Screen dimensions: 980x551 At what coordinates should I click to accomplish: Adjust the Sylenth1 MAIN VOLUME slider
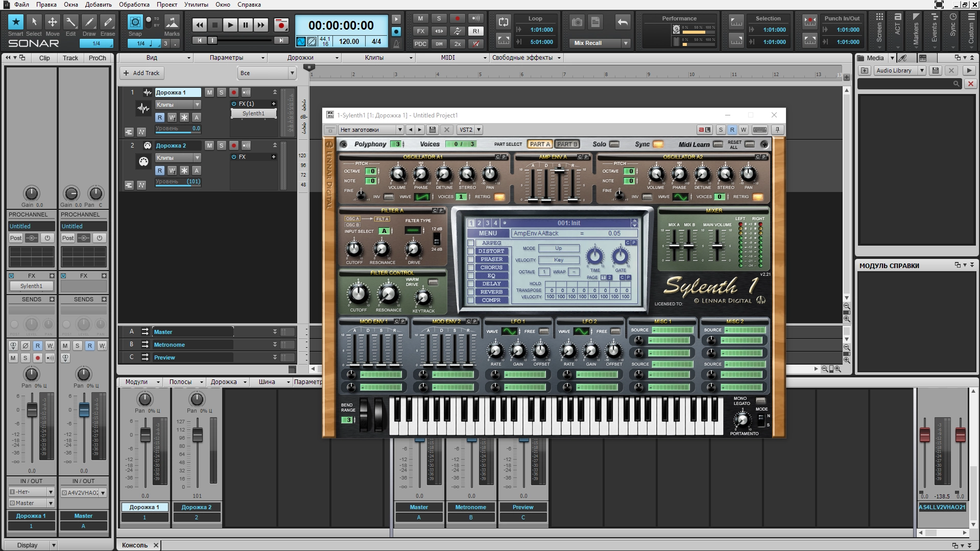click(717, 246)
